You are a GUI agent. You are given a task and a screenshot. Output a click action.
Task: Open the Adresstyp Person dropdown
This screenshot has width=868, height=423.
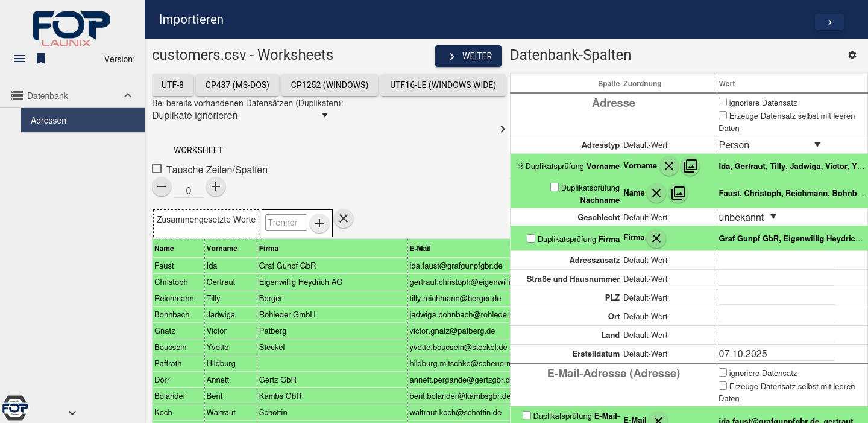click(769, 145)
